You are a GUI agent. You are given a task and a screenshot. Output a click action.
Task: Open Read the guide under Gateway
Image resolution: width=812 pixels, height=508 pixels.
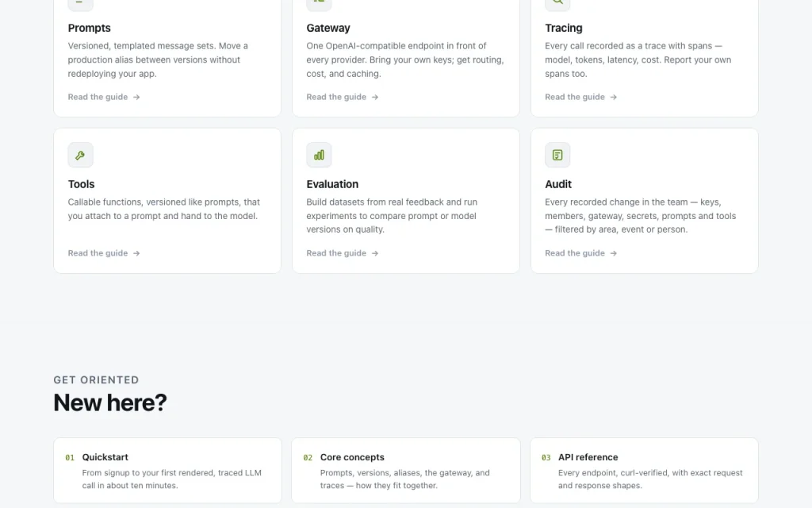pos(343,97)
